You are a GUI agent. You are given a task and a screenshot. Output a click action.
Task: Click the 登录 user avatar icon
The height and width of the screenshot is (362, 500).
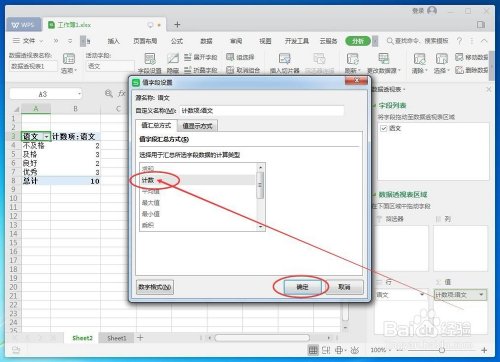point(432,11)
